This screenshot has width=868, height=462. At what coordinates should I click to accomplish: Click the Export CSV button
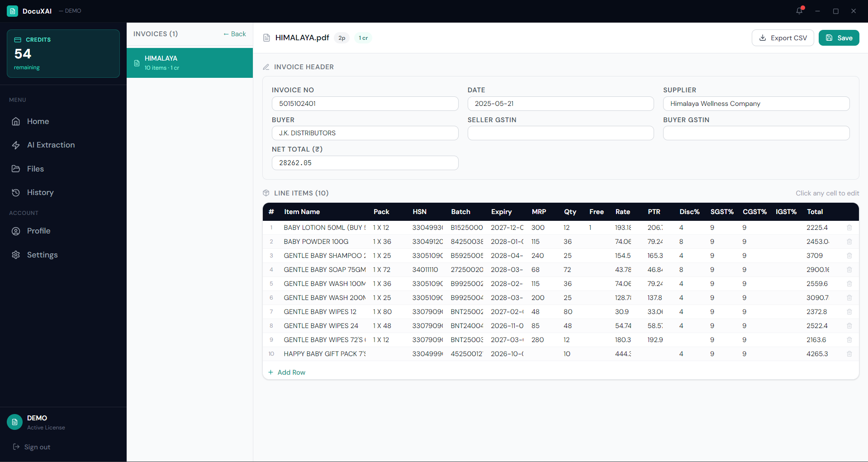[x=783, y=38]
